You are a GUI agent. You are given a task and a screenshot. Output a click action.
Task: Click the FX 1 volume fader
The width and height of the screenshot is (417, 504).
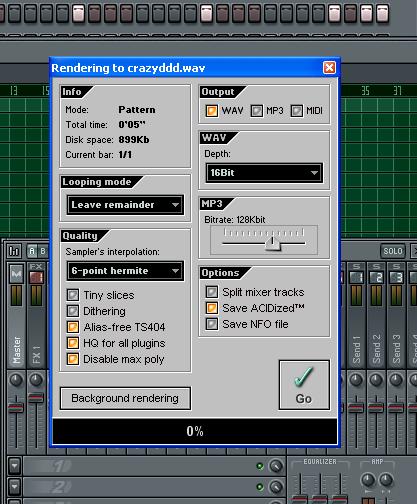[x=36, y=398]
